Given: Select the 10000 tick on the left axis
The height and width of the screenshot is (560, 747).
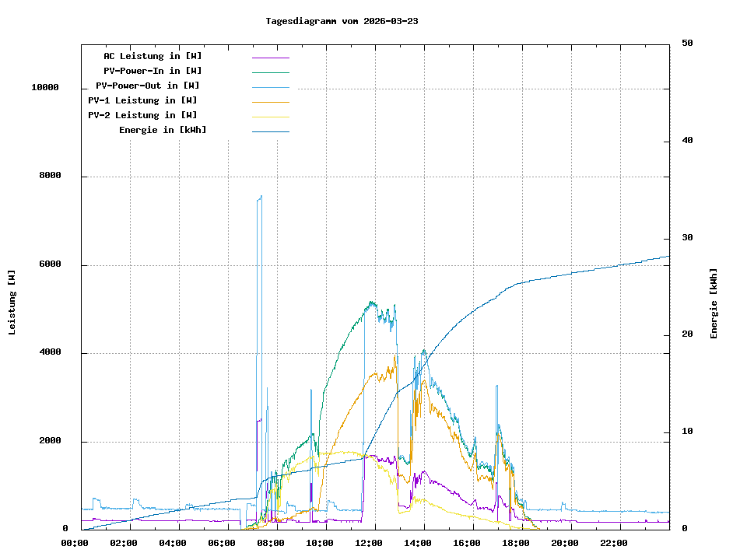Looking at the screenshot, I should tap(45, 88).
